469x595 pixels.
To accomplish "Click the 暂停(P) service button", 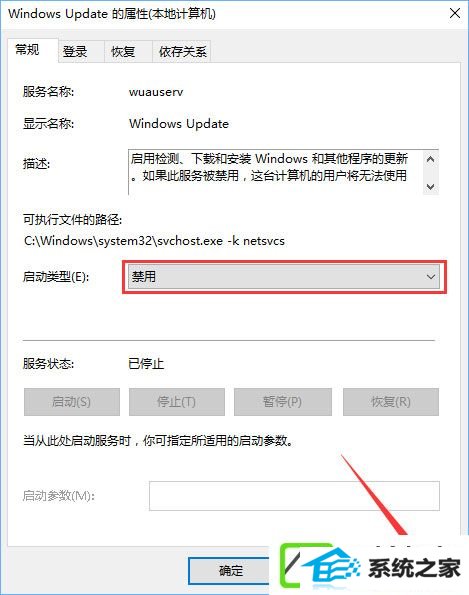I will (x=283, y=401).
